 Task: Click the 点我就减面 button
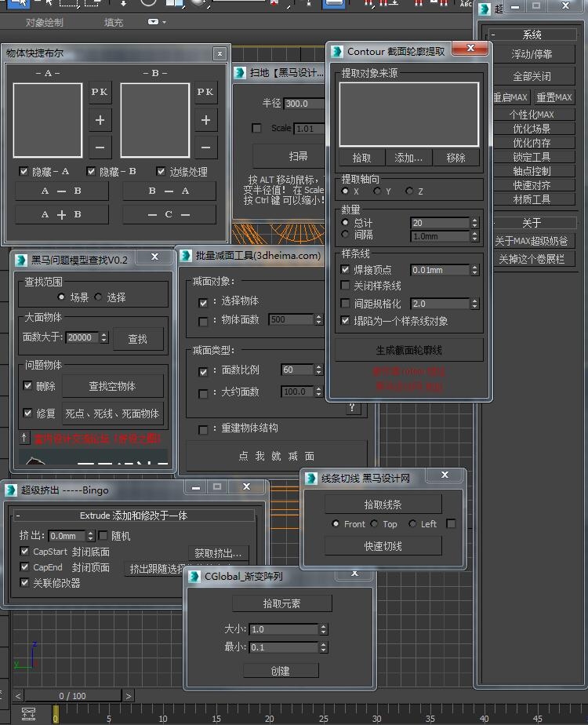[x=276, y=456]
